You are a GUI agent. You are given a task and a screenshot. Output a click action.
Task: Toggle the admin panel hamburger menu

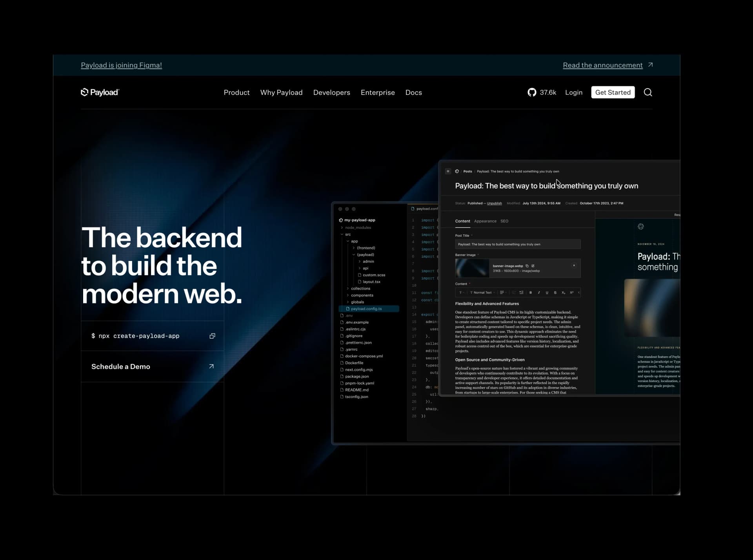coord(448,171)
